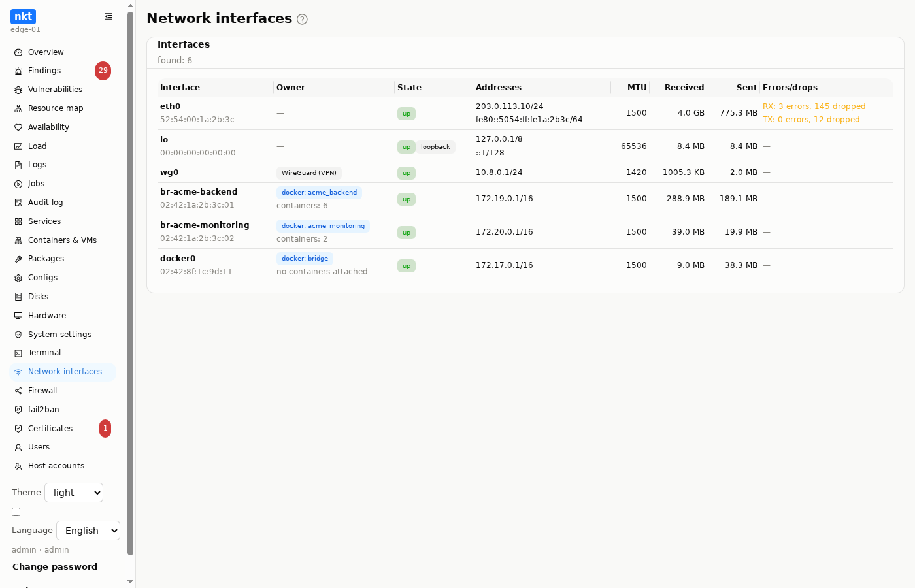This screenshot has height=588, width=915.
Task: Click the nkt logo
Action: [23, 16]
